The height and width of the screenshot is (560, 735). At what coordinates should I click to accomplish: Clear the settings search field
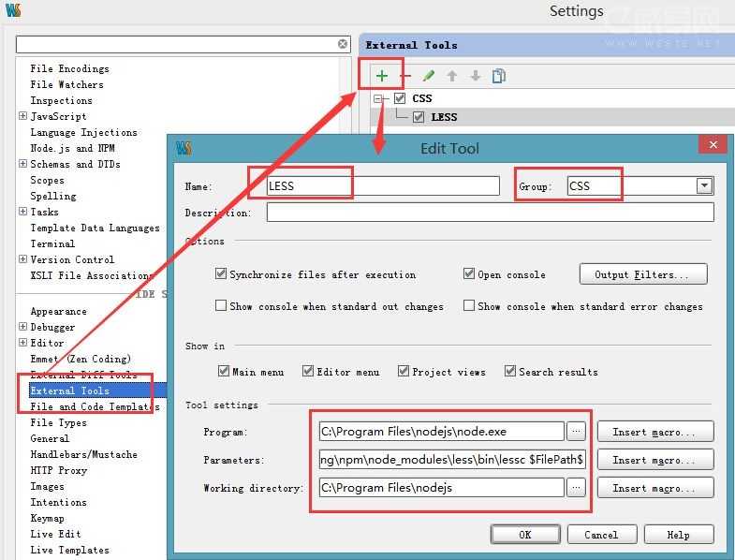pos(343,44)
